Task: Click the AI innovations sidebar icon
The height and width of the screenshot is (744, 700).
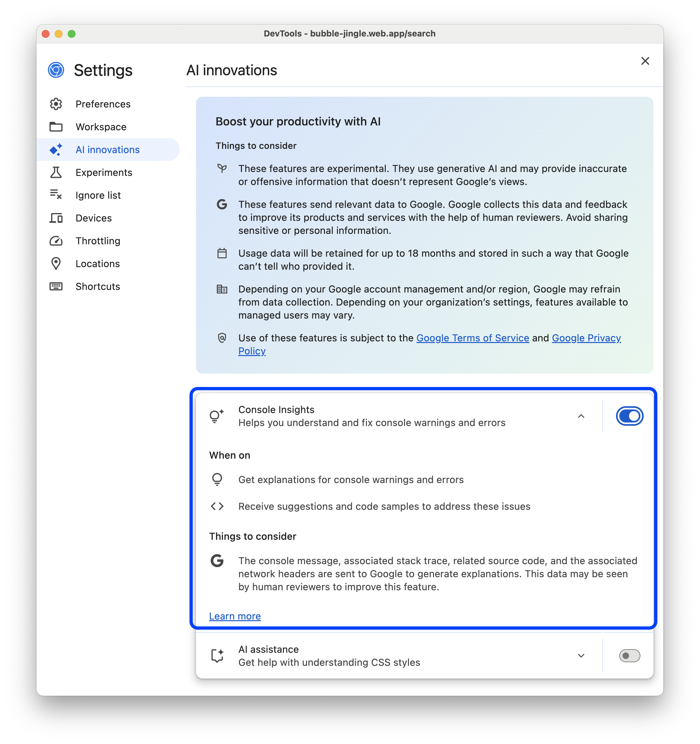Action: coord(57,150)
